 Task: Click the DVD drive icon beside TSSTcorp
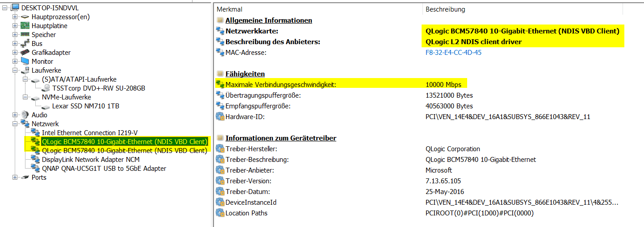click(46, 88)
